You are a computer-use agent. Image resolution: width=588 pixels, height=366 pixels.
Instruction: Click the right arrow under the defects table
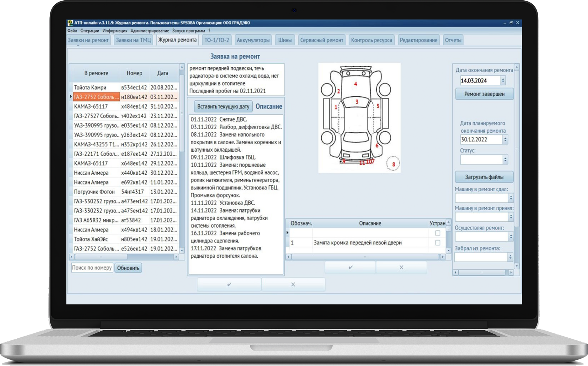(x=443, y=257)
